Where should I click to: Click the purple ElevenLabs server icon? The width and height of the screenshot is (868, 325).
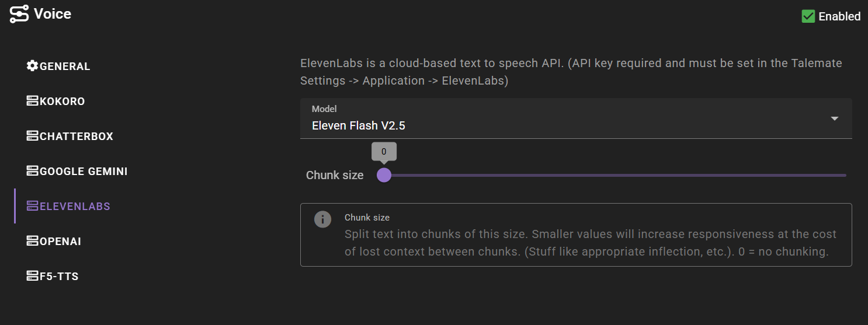click(33, 206)
